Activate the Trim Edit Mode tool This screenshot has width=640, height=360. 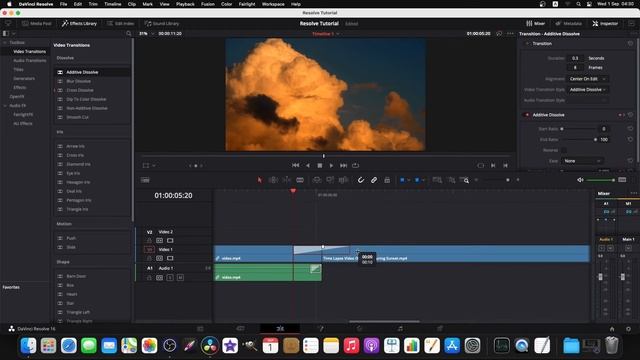(273, 180)
